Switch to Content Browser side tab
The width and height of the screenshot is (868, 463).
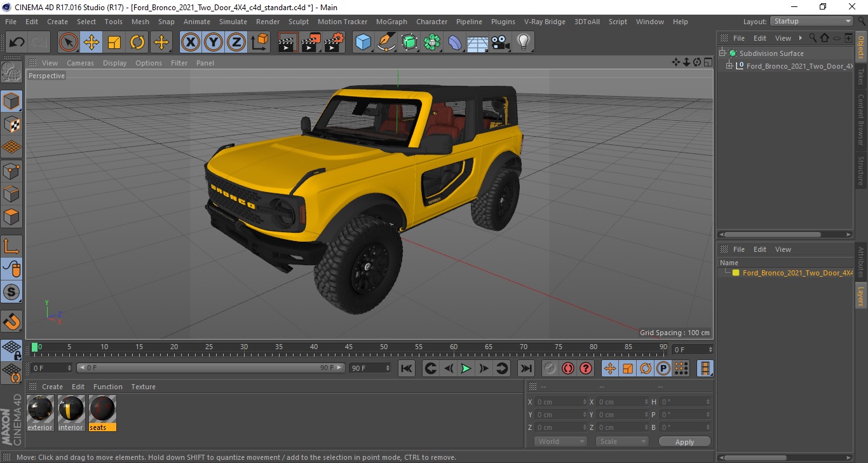pyautogui.click(x=861, y=120)
